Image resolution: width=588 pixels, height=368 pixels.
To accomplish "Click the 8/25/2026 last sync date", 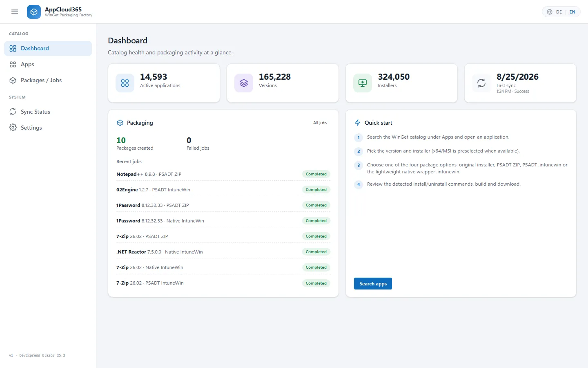I will tap(517, 77).
